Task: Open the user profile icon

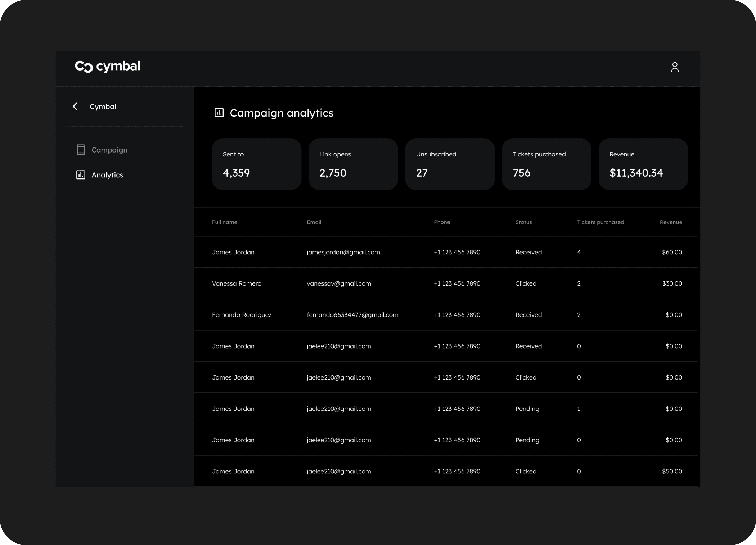Action: pos(675,67)
